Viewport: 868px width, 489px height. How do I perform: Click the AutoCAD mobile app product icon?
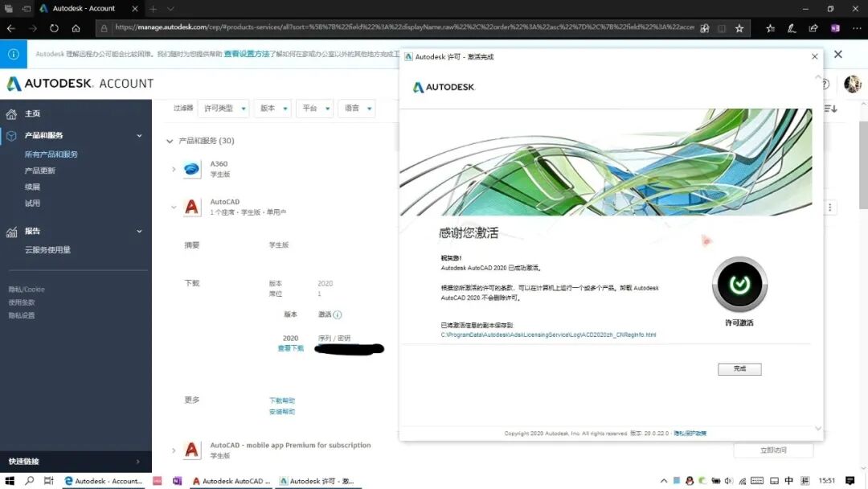pos(191,450)
